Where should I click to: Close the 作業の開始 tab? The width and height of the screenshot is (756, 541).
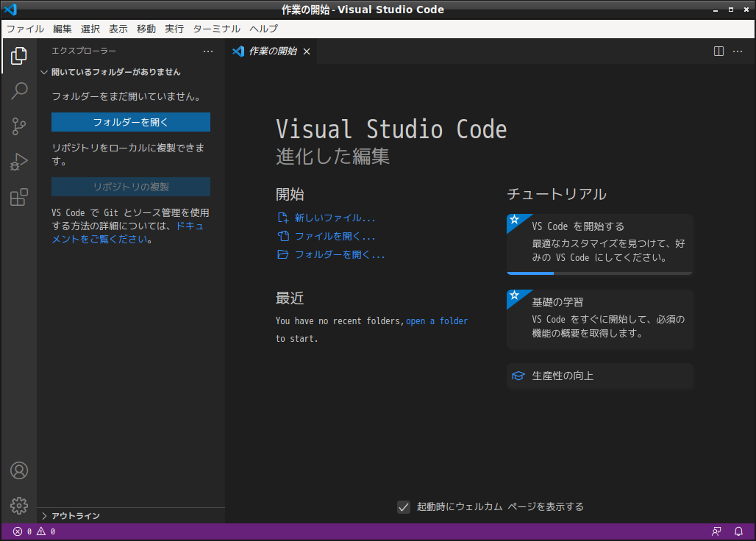click(x=307, y=51)
